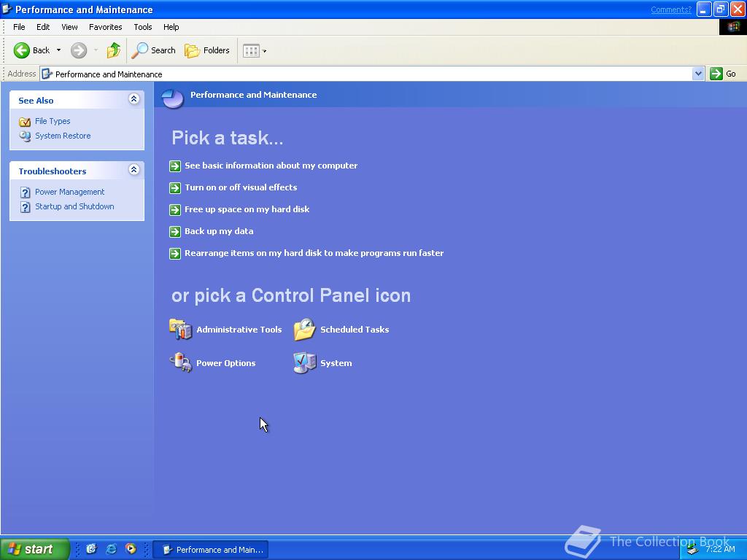Screen dimensions: 747x560
Task: Click Rearrange items on my hard disk link
Action: 314,253
